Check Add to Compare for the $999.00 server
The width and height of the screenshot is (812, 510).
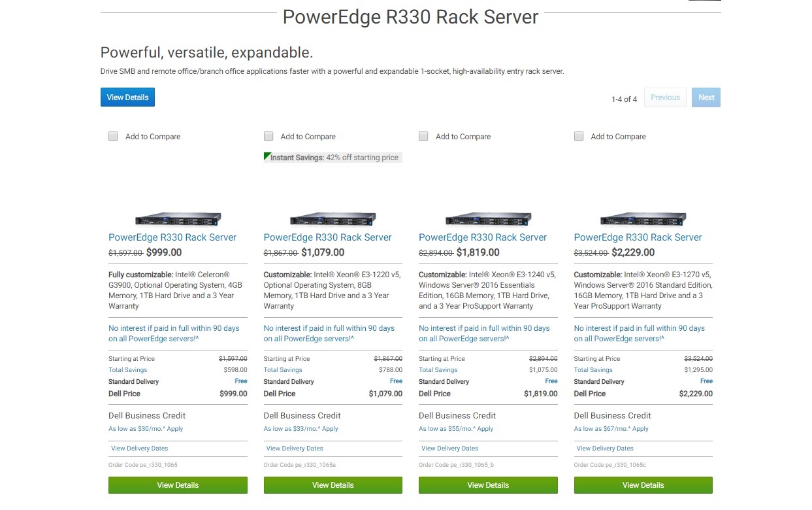pos(113,136)
